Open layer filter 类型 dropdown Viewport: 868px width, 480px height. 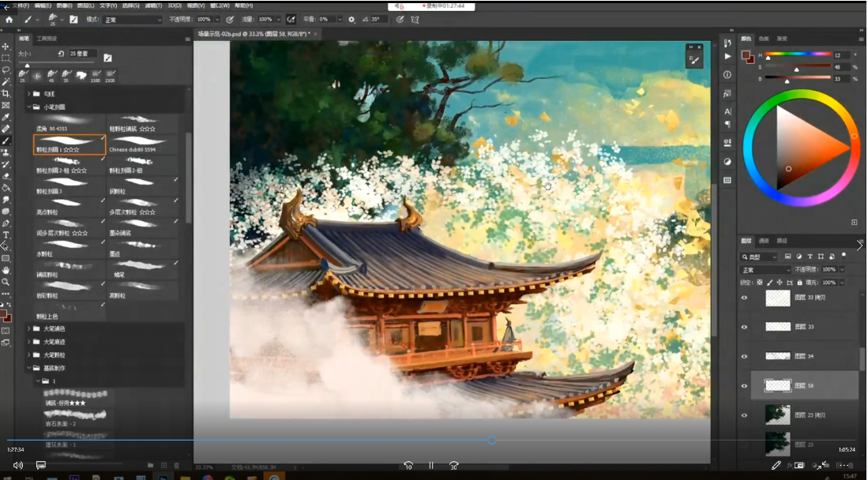point(759,257)
